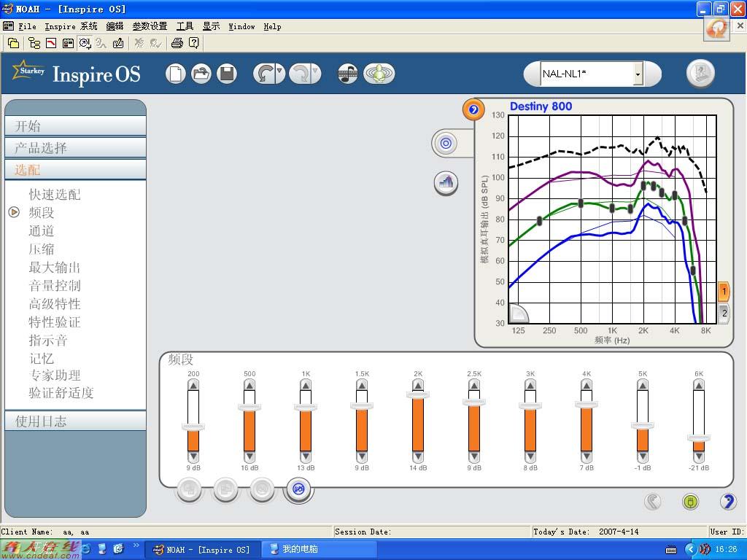Select 专家助理 in sidebar
The width and height of the screenshot is (747, 560).
click(54, 376)
